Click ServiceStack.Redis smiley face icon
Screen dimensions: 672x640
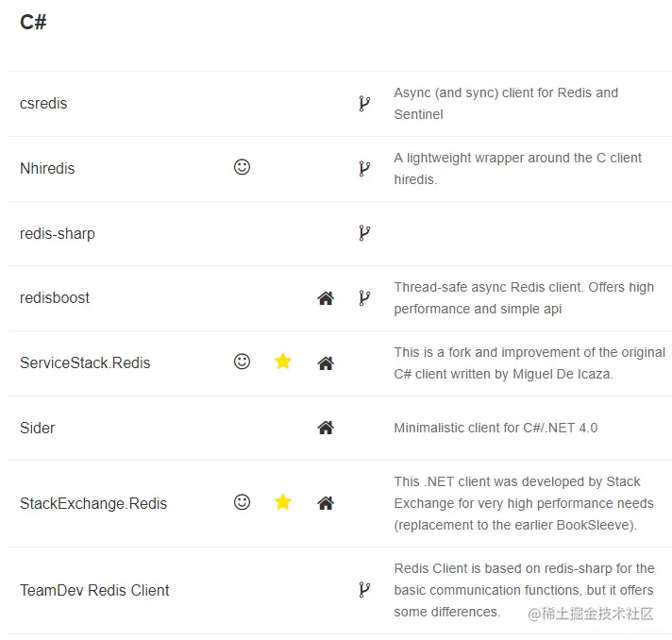point(243,362)
